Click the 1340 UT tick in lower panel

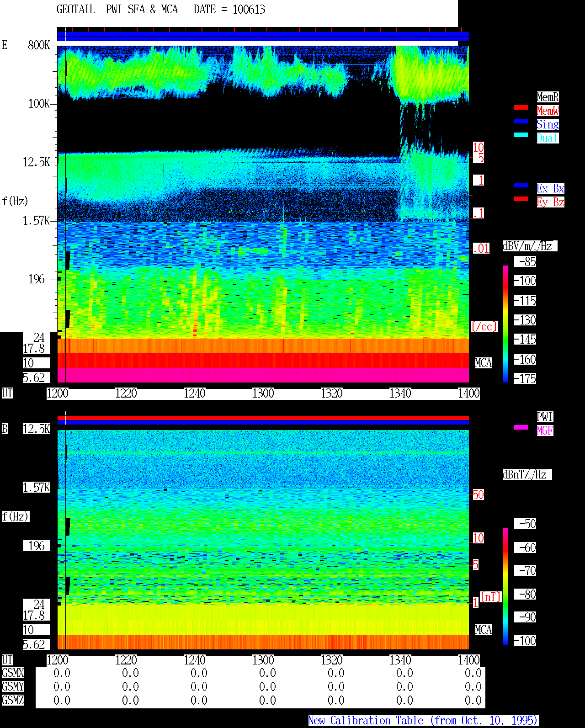click(400, 660)
